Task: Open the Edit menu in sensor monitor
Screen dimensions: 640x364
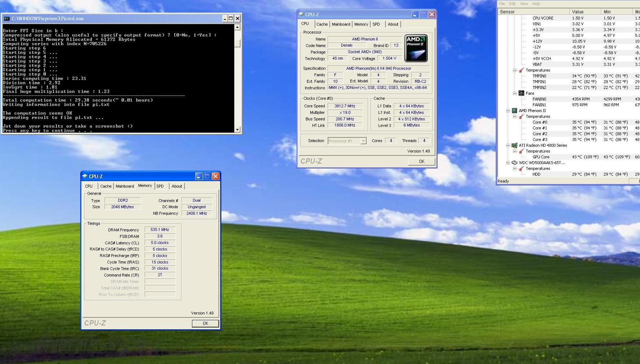Action: tap(512, 4)
